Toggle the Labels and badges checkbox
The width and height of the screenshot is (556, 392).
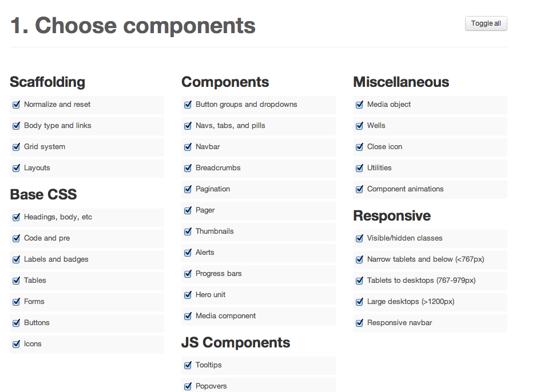[x=16, y=259]
